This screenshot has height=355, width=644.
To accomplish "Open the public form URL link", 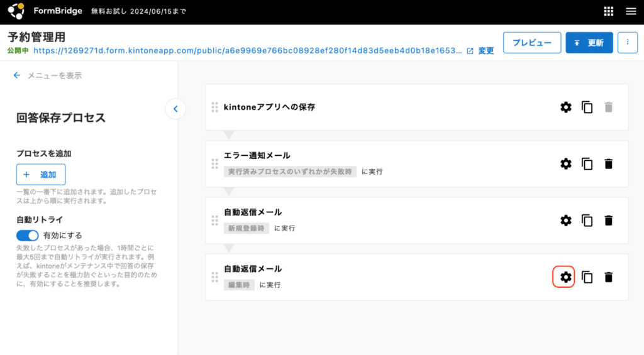I will pyautogui.click(x=248, y=50).
